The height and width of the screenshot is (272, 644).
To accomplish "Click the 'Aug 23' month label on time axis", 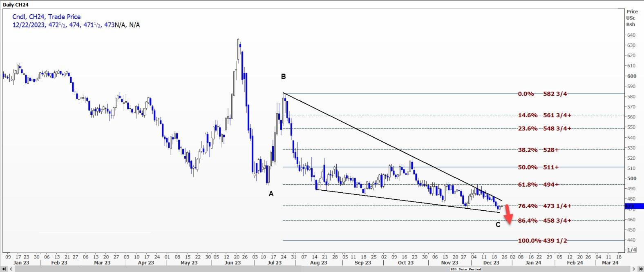I will (319, 263).
